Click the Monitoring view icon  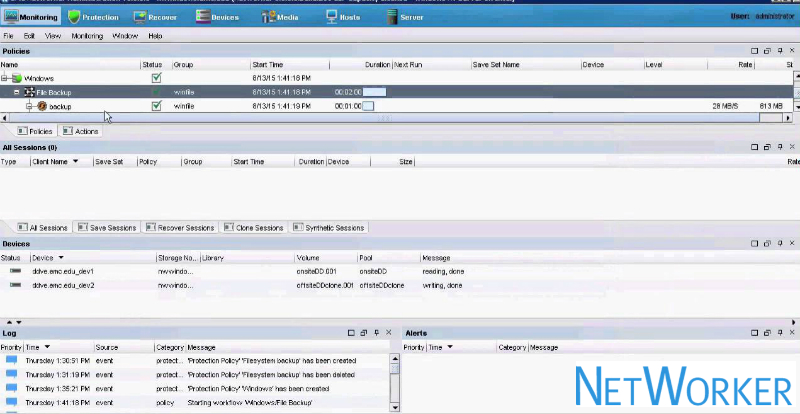pos(32,17)
